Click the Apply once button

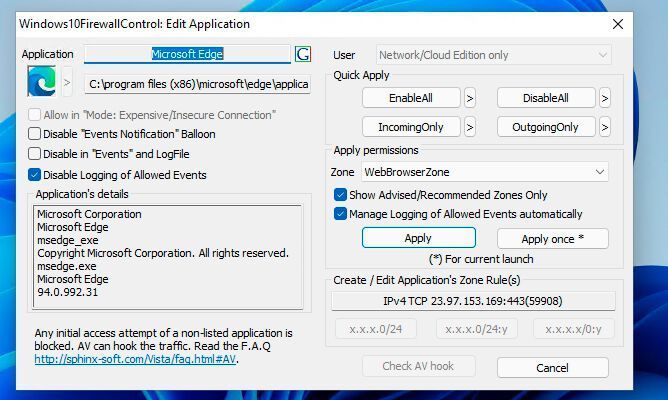[x=553, y=239]
